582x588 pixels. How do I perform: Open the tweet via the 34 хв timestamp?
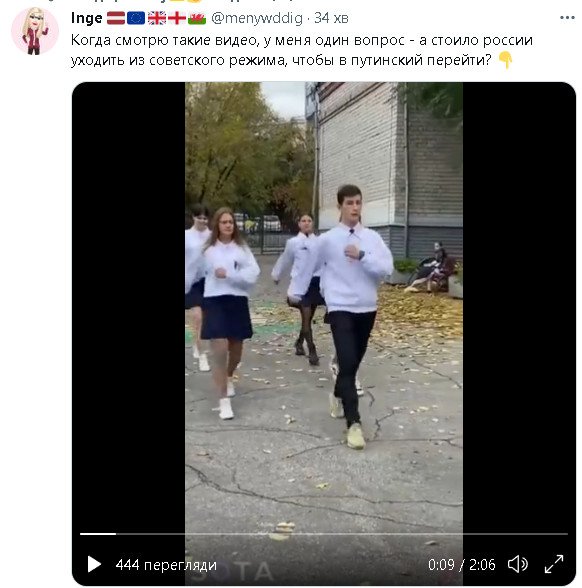pos(331,18)
